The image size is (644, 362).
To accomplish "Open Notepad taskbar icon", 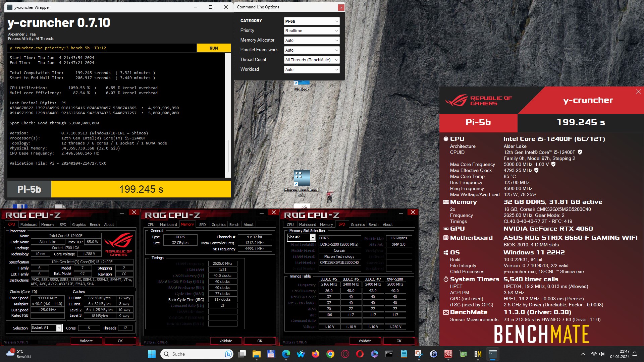I will [x=404, y=354].
